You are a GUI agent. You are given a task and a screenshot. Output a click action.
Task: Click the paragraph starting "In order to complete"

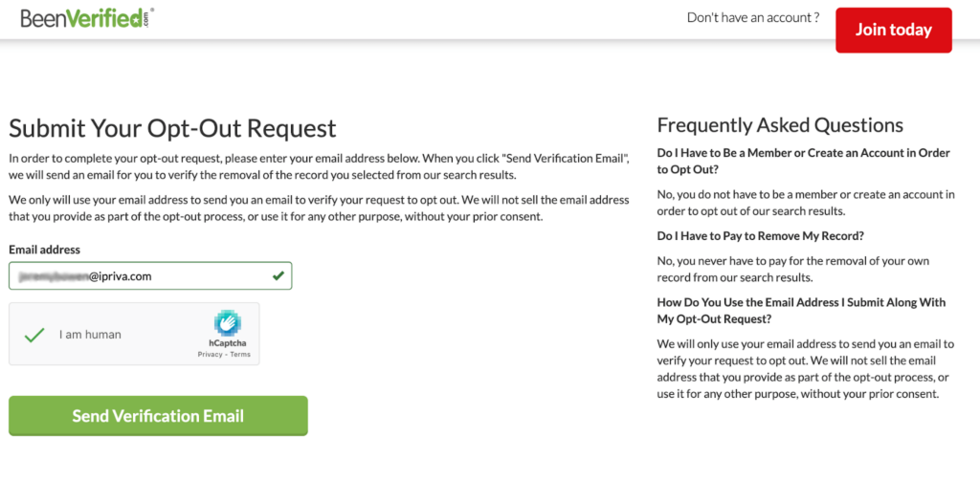(318, 165)
